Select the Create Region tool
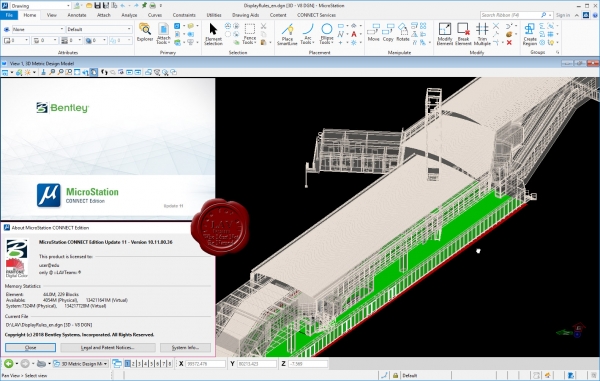The height and width of the screenshot is (381, 600). point(530,34)
